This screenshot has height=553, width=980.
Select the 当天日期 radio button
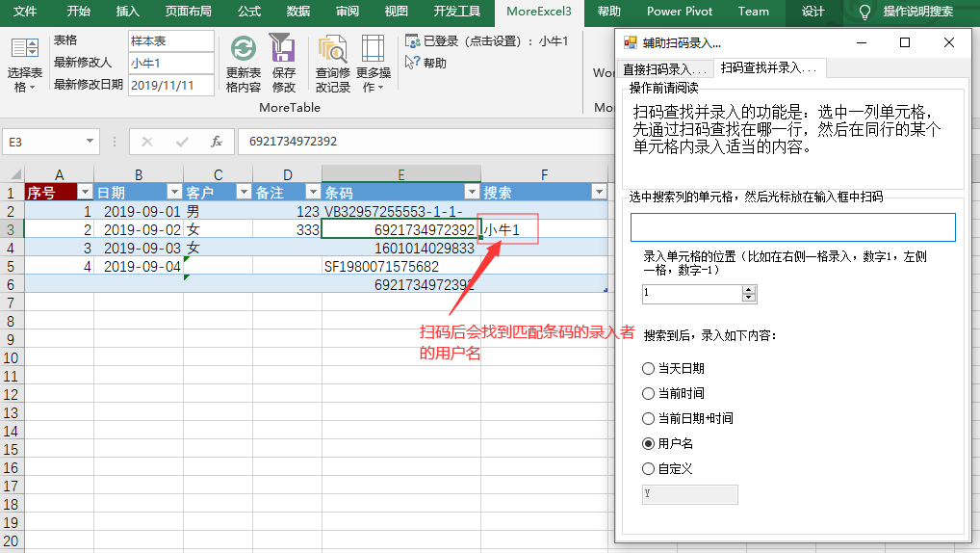648,368
